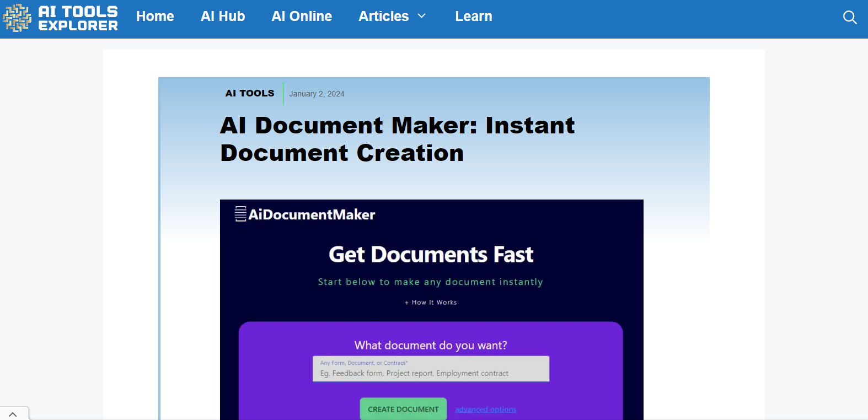
Task: Go to the Home menu item
Action: tap(155, 17)
